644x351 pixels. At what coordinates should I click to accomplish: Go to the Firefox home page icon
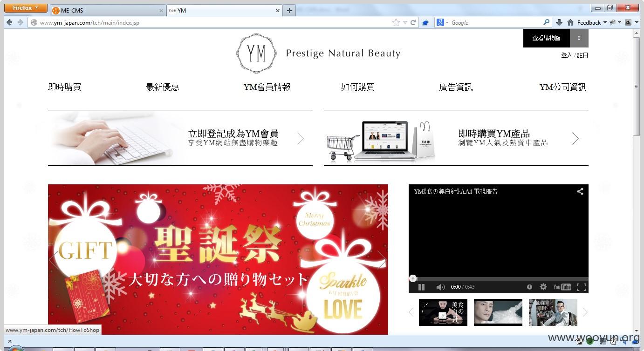570,22
